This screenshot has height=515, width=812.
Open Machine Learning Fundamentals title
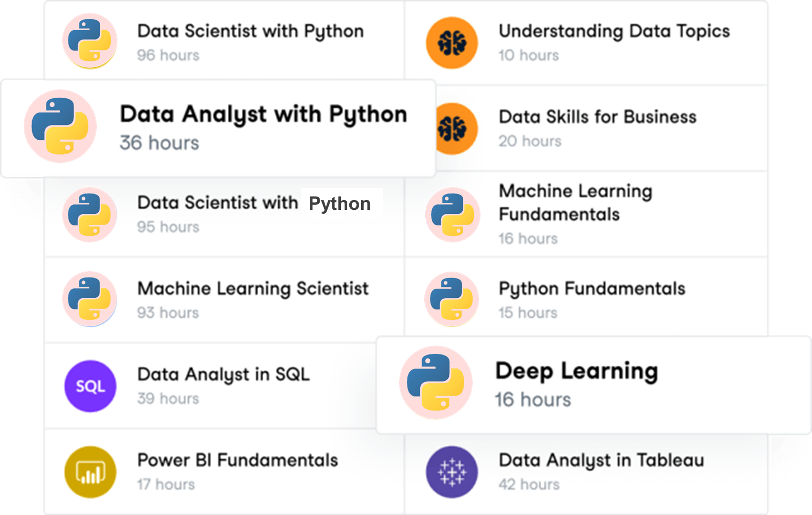[576, 203]
